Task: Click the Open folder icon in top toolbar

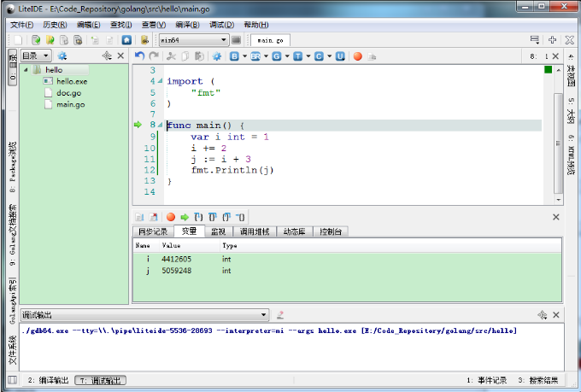Action: (x=50, y=39)
